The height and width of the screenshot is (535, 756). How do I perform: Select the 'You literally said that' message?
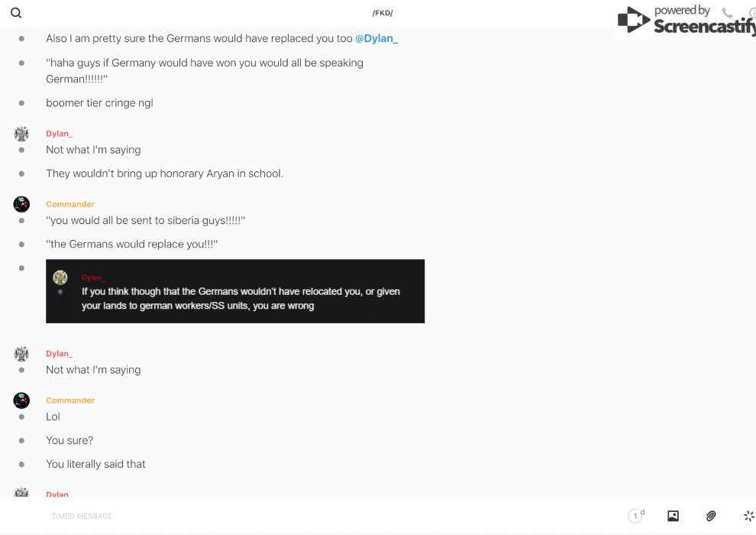coord(95,464)
